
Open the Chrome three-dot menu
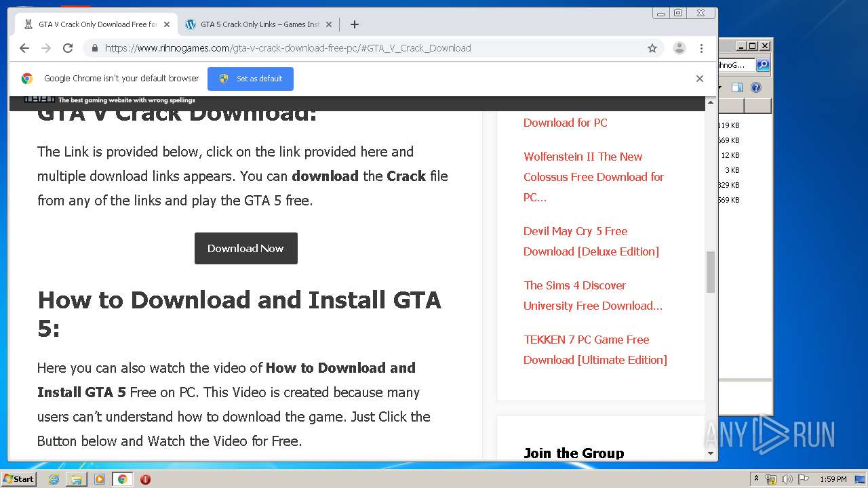point(701,48)
